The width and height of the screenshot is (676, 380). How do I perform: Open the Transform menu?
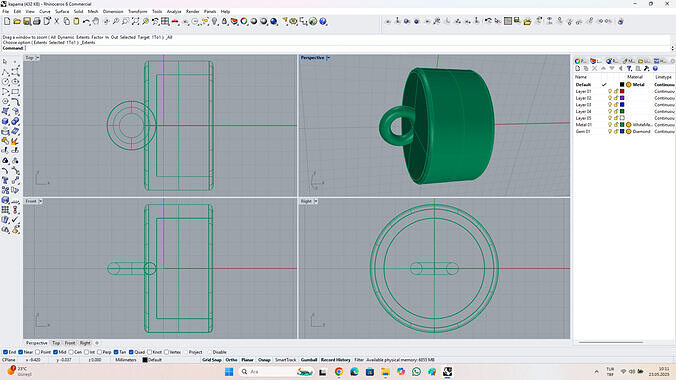click(138, 12)
